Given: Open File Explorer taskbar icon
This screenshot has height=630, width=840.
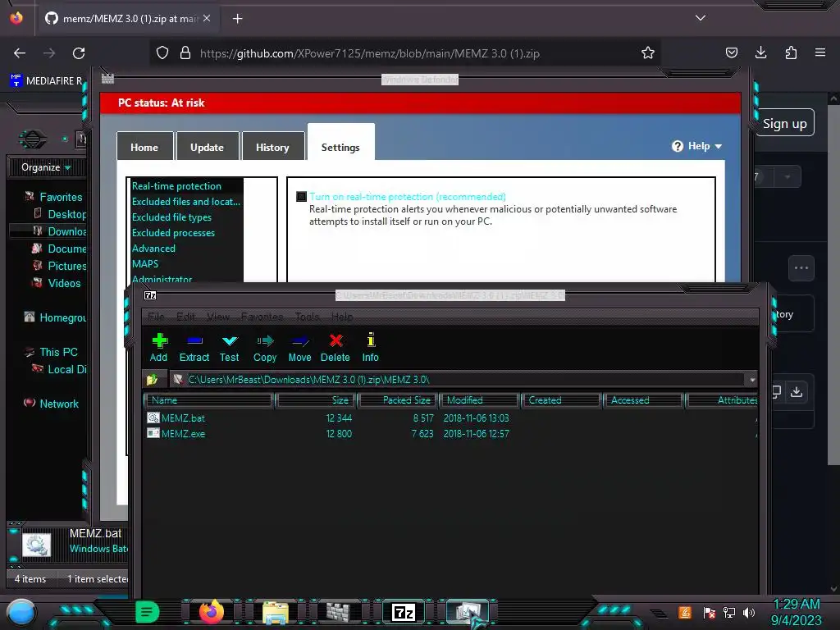Looking at the screenshot, I should [276, 612].
